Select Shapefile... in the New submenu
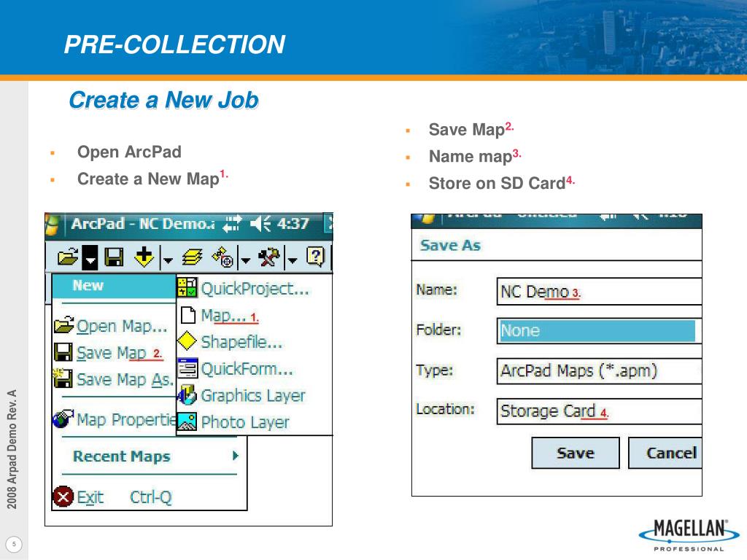This screenshot has width=747, height=560. tap(241, 342)
